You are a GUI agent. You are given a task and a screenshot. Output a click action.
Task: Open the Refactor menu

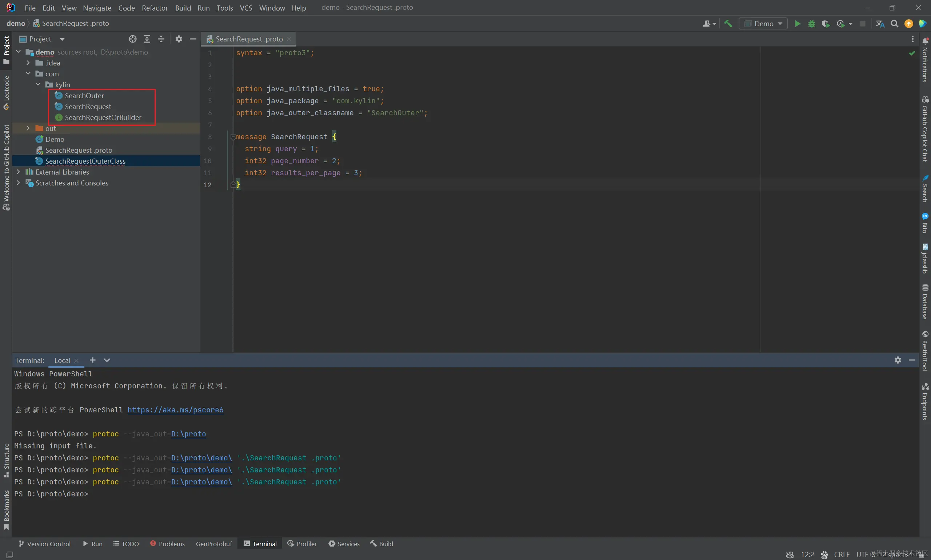pos(154,8)
